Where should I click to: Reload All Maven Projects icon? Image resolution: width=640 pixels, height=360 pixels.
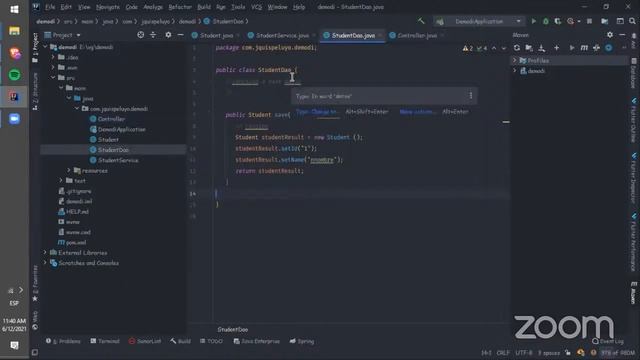(x=517, y=48)
